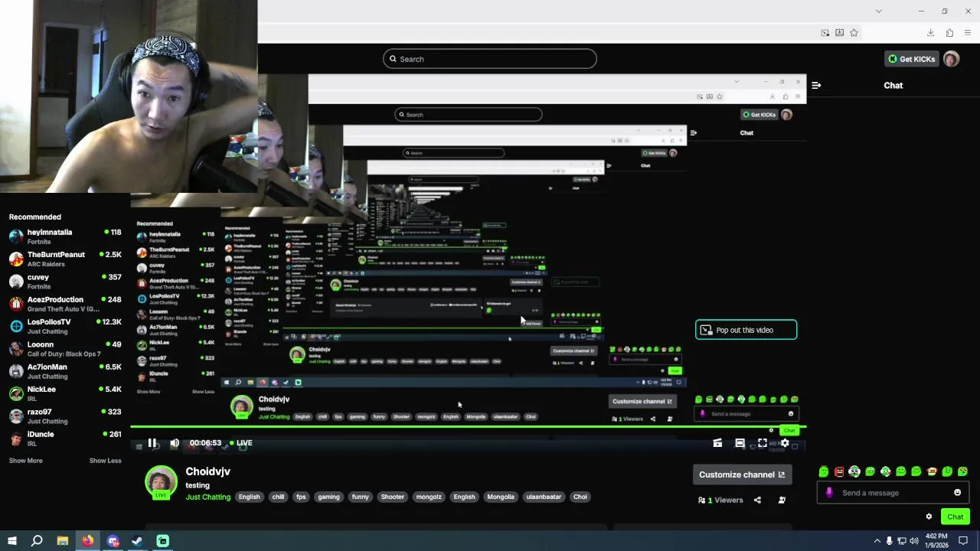Open heyimnatalia recommended channel

pos(65,236)
